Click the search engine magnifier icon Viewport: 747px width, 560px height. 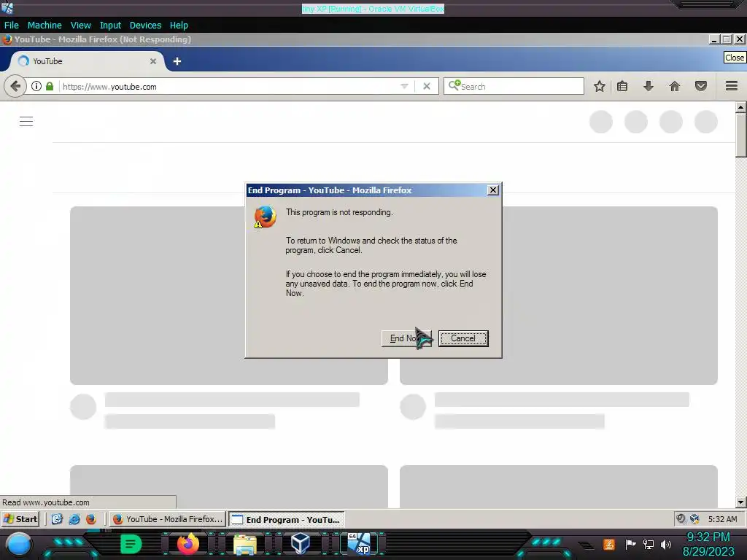click(x=454, y=85)
